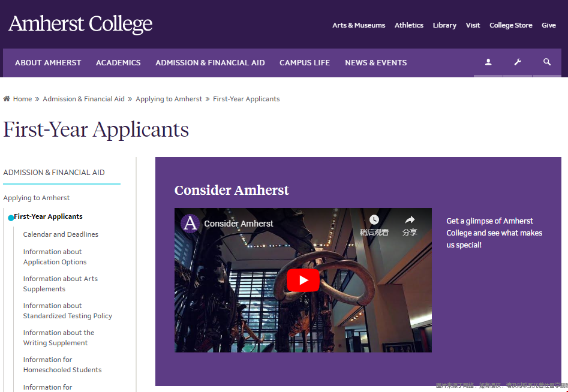Open the Library link
The height and width of the screenshot is (392, 568).
point(444,25)
